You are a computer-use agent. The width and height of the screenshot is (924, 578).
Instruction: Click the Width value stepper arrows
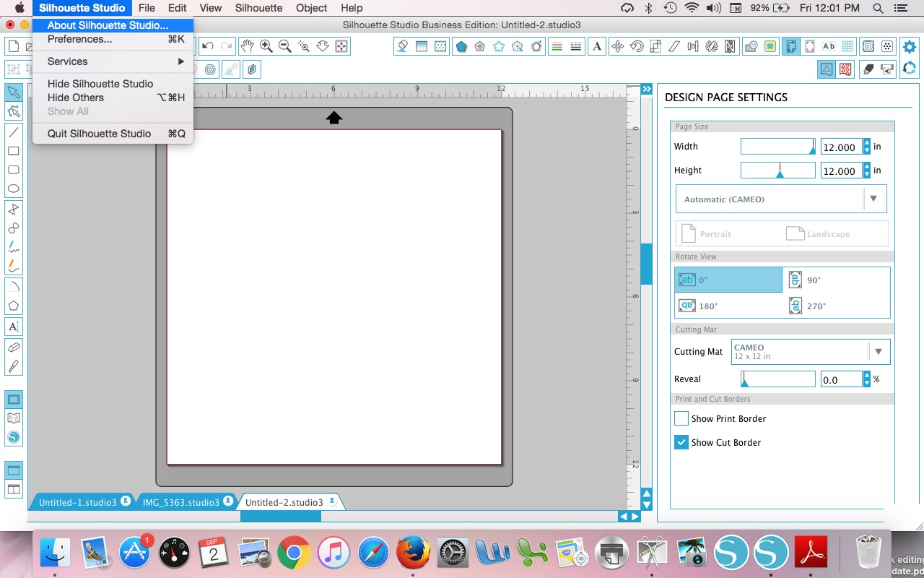[867, 147]
